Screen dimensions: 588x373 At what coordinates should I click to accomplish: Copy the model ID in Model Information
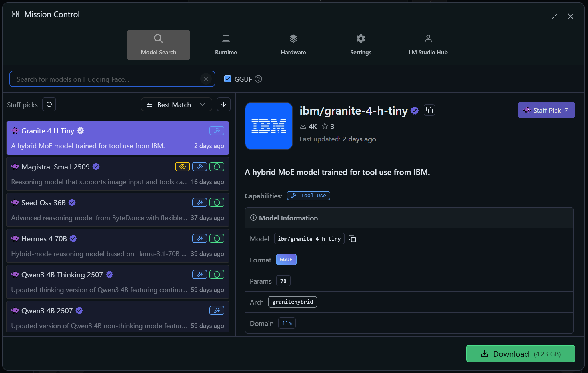(x=352, y=238)
